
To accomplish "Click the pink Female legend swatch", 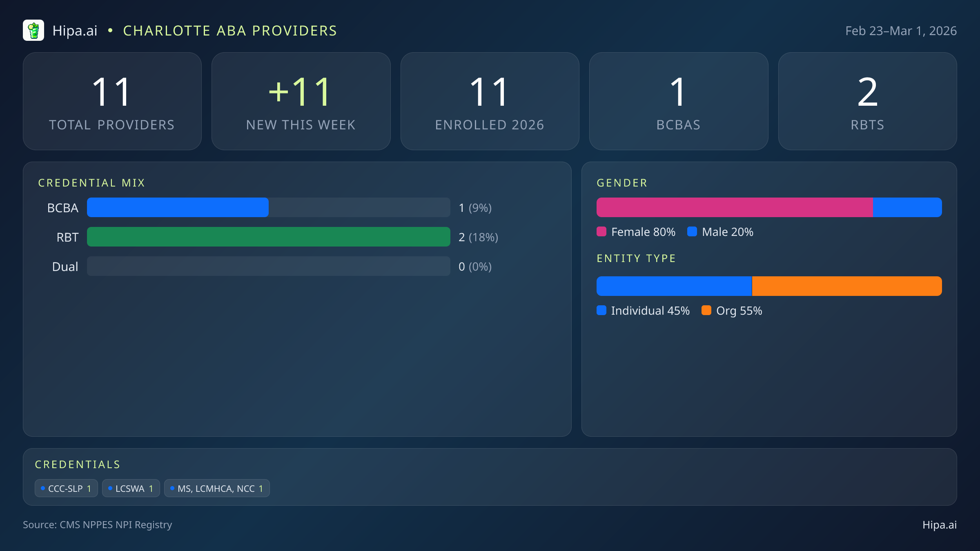I will 601,231.
